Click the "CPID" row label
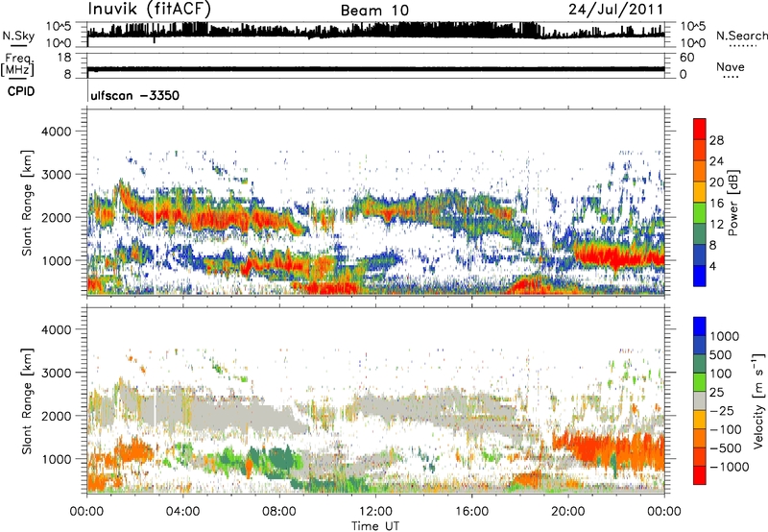The height and width of the screenshot is (532, 768). [x=21, y=91]
